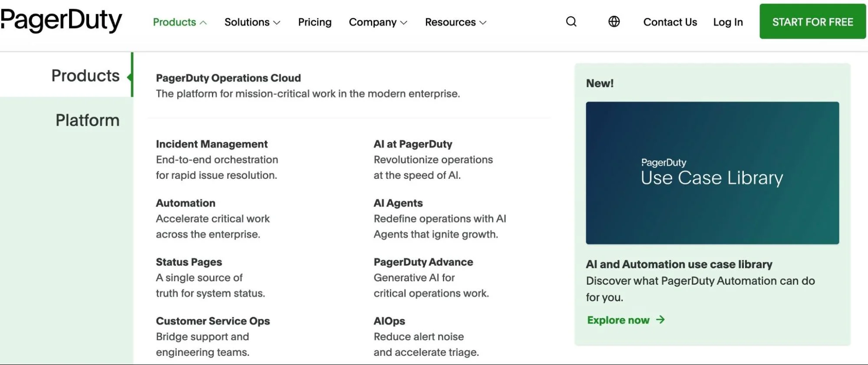The height and width of the screenshot is (365, 868).
Task: Open the Automation product link
Action: [x=185, y=203]
